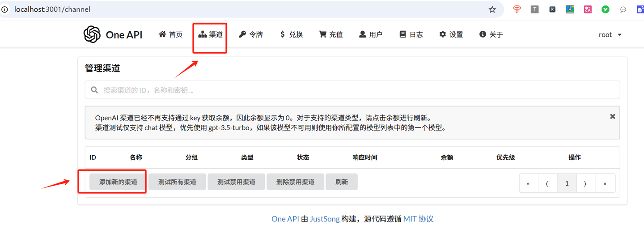Sort by the 优先级 column header
Screen dimensions: 644x238
pyautogui.click(x=506, y=157)
